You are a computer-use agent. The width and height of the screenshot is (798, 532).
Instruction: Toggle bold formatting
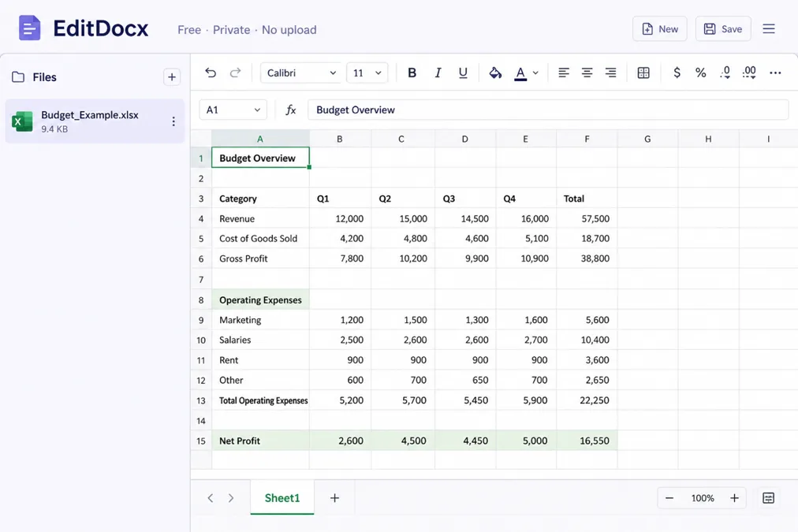(412, 73)
